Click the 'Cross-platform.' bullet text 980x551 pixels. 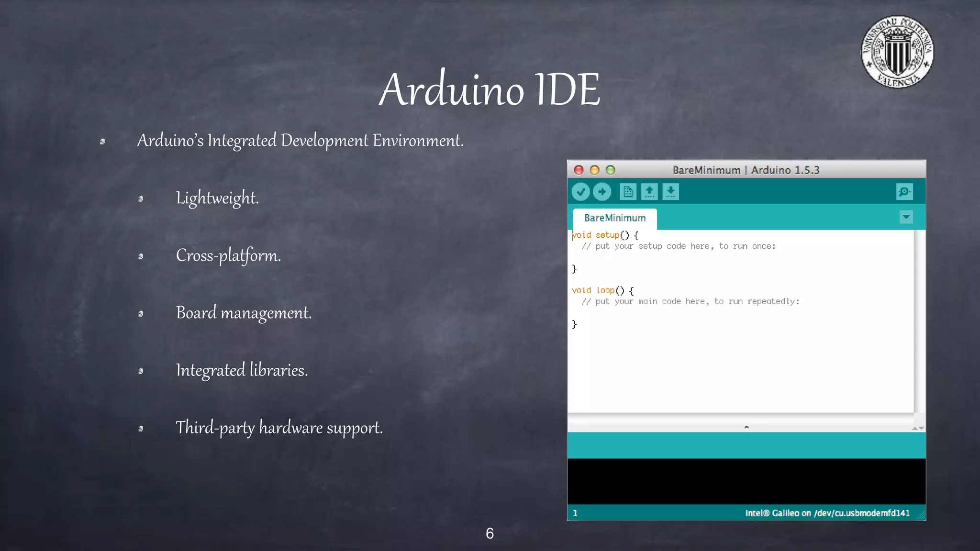228,255
